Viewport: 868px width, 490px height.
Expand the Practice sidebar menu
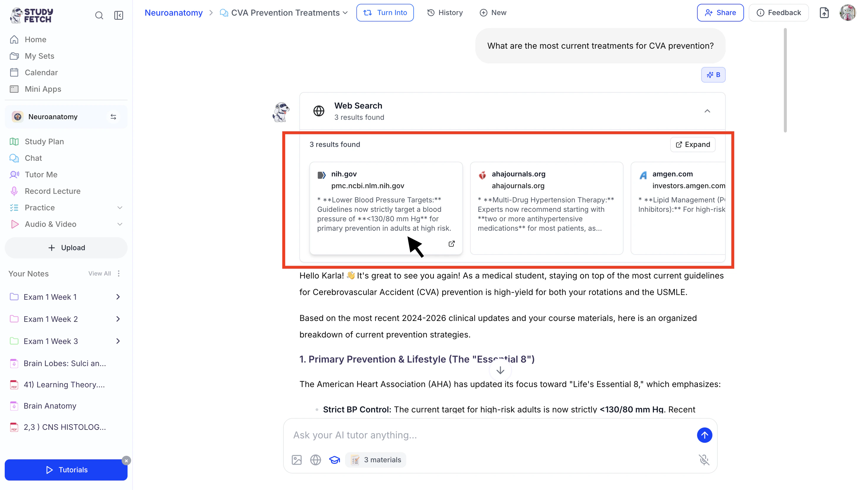[x=120, y=207]
